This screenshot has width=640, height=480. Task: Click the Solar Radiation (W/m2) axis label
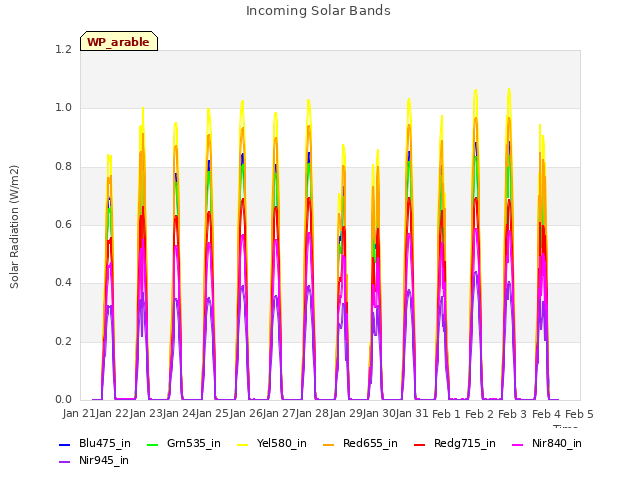(14, 227)
